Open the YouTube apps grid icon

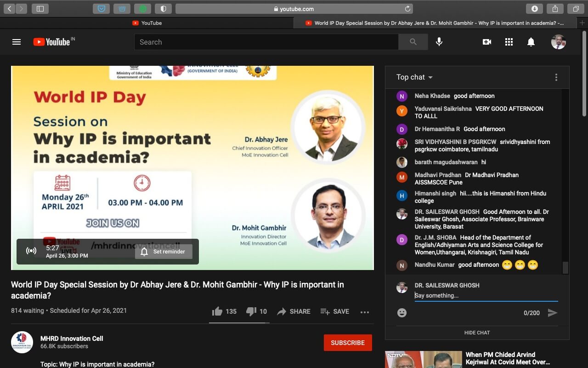(x=509, y=42)
